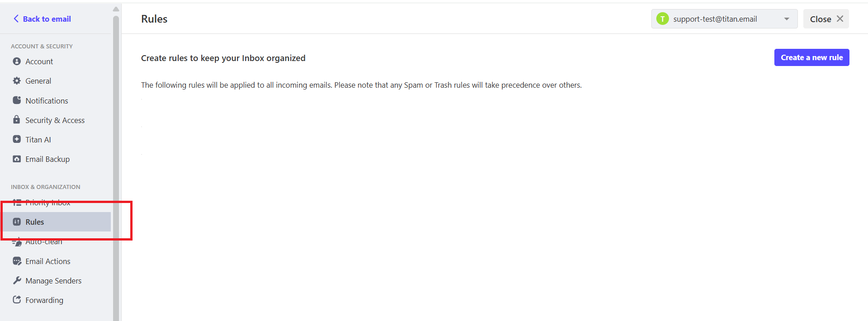Click the Rules icon in sidebar
Image resolution: width=868 pixels, height=321 pixels.
click(17, 222)
